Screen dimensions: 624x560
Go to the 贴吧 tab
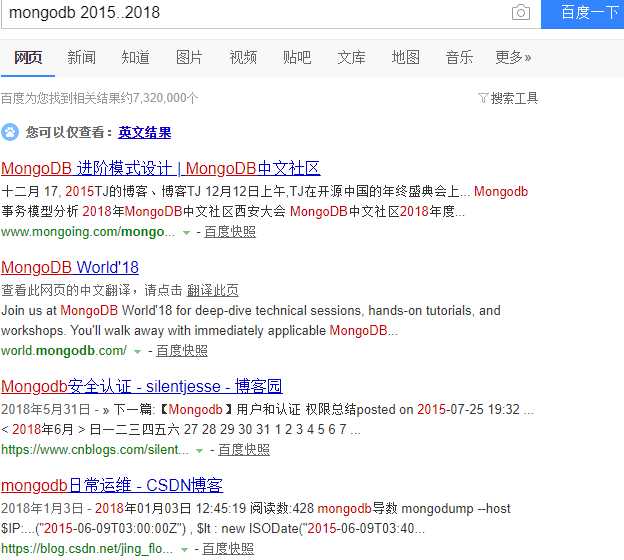coord(297,57)
